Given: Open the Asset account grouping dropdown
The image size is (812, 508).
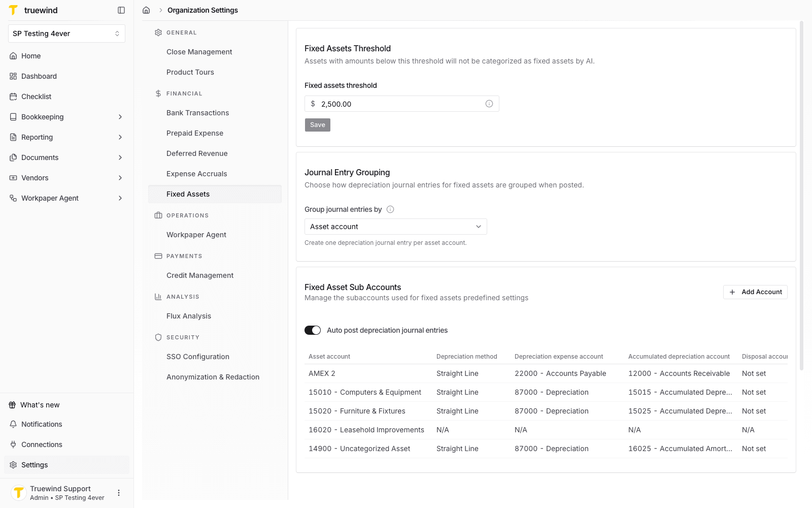Looking at the screenshot, I should (396, 227).
